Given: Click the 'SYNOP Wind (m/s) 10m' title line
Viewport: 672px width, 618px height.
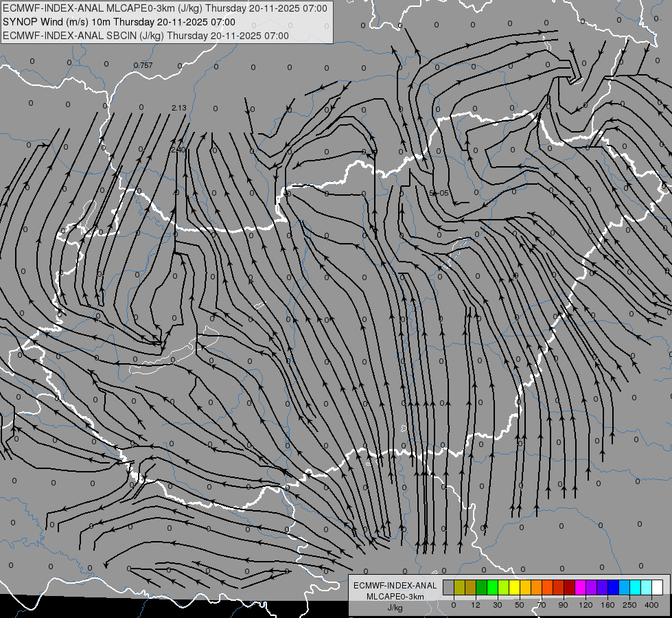Looking at the screenshot, I should tap(119, 22).
